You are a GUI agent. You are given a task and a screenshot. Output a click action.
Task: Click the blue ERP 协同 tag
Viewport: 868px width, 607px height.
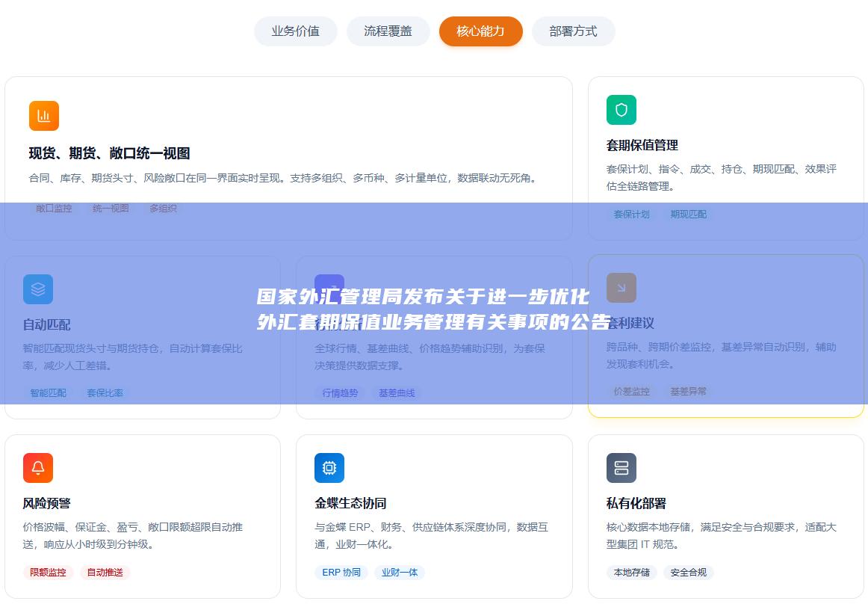tap(341, 573)
